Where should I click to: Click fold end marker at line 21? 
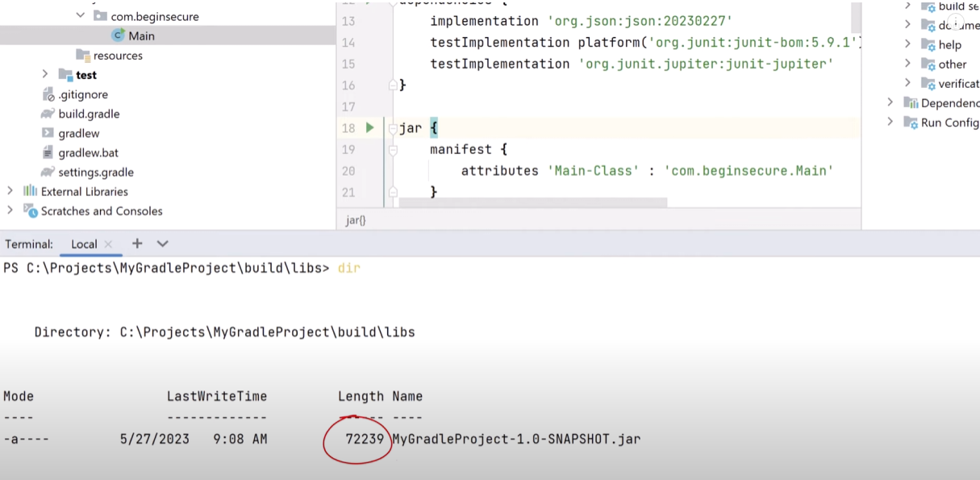click(x=393, y=191)
